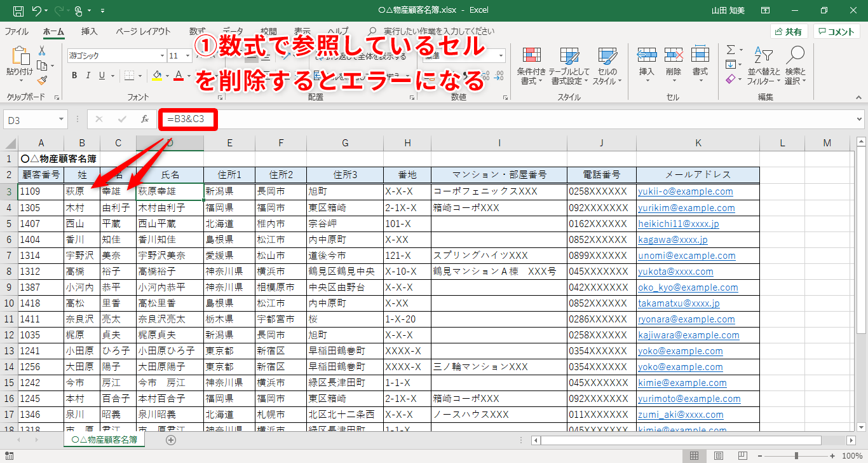Screen dimensions: 868x463
Task: Click the eraser clear icon in 編集 group
Action: pos(731,79)
